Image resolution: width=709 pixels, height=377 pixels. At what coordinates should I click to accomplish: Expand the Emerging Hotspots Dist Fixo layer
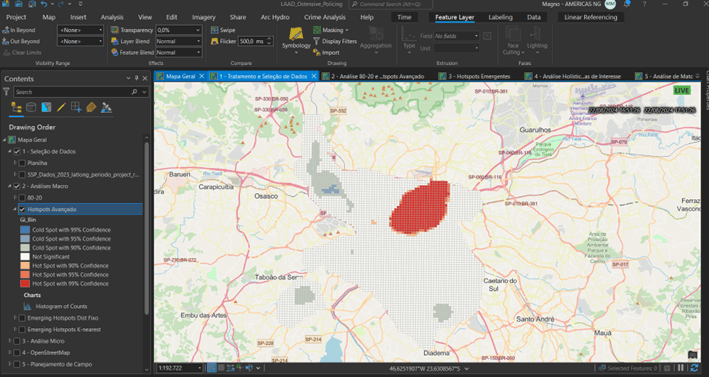click(15, 318)
